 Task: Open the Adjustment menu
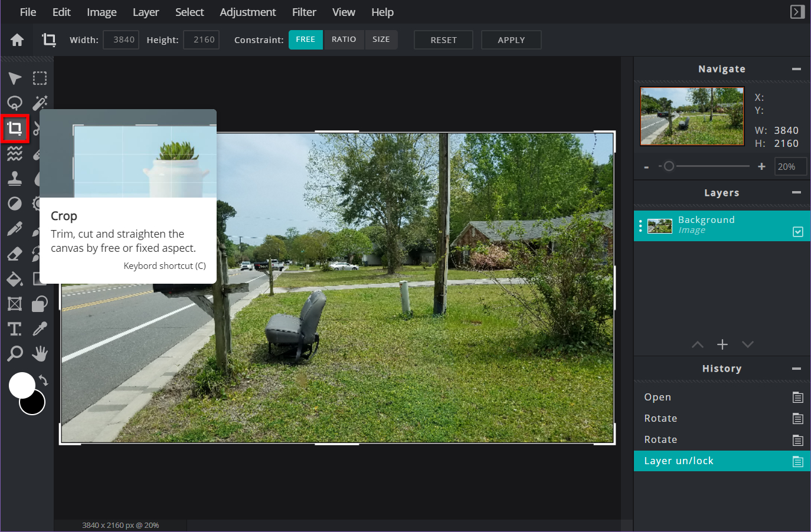tap(247, 12)
